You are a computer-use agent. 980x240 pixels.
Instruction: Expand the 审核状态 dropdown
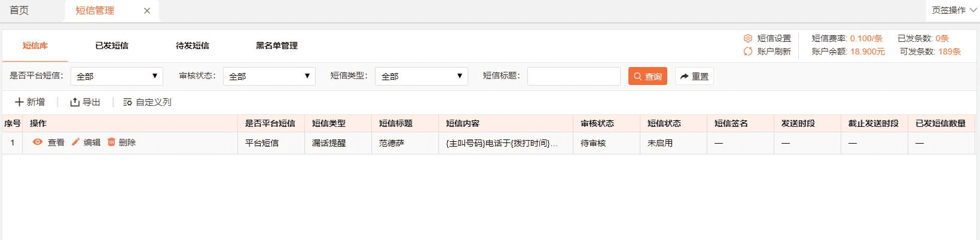point(269,77)
